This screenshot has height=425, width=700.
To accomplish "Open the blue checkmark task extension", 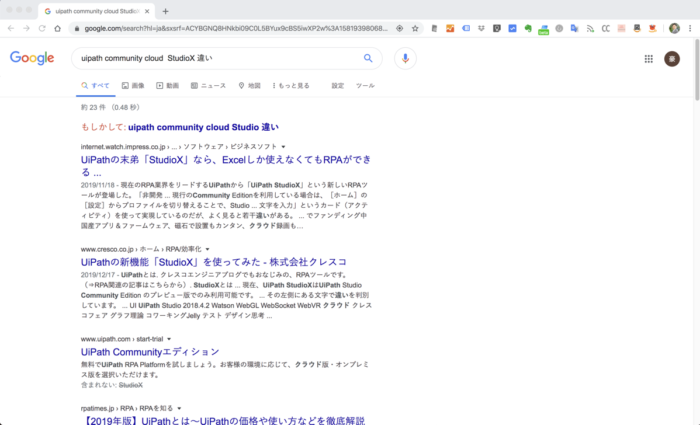I will point(512,28).
